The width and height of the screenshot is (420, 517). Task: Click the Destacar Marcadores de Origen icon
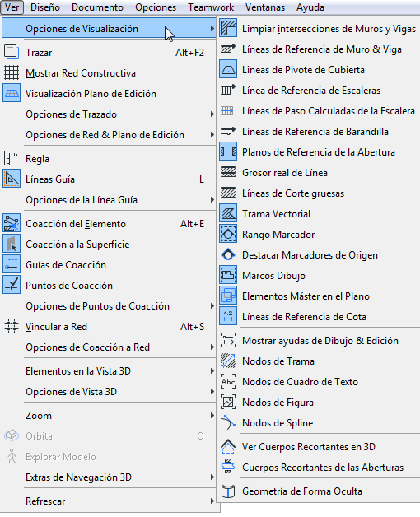pyautogui.click(x=228, y=255)
